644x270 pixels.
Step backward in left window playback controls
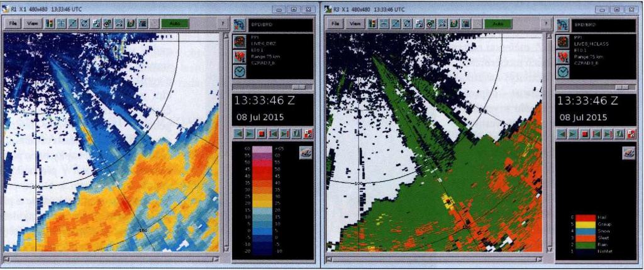pos(238,133)
